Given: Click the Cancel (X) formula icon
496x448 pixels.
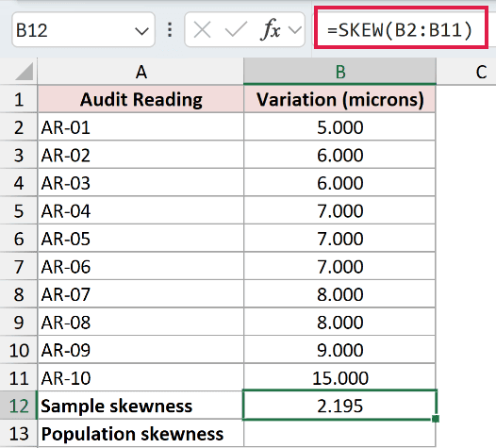Looking at the screenshot, I should [x=202, y=30].
